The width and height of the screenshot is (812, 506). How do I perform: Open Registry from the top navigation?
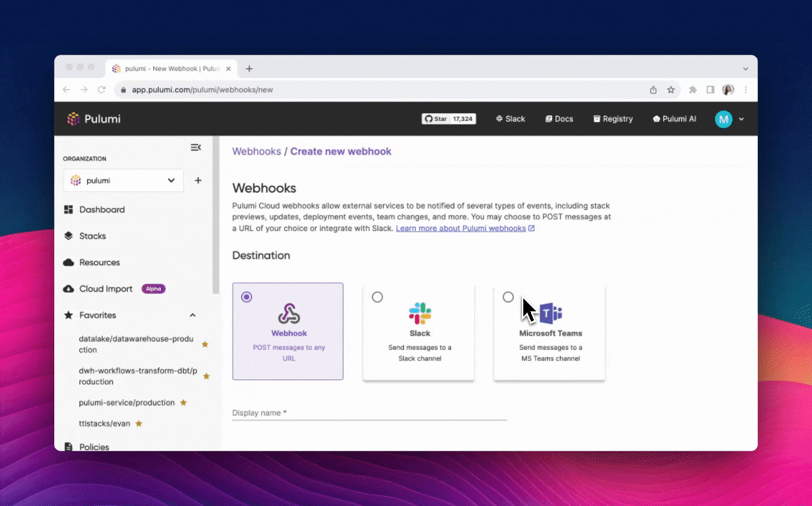[613, 119]
